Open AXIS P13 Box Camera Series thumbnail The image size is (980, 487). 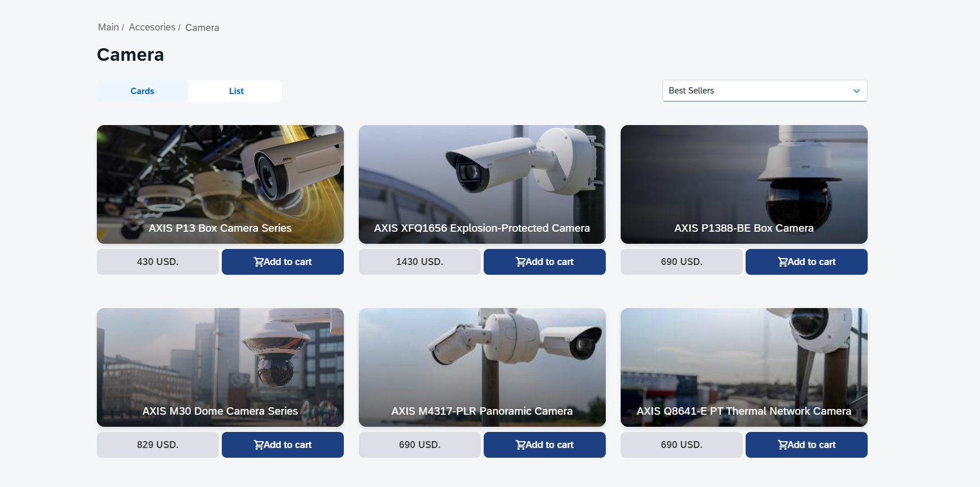pyautogui.click(x=220, y=184)
